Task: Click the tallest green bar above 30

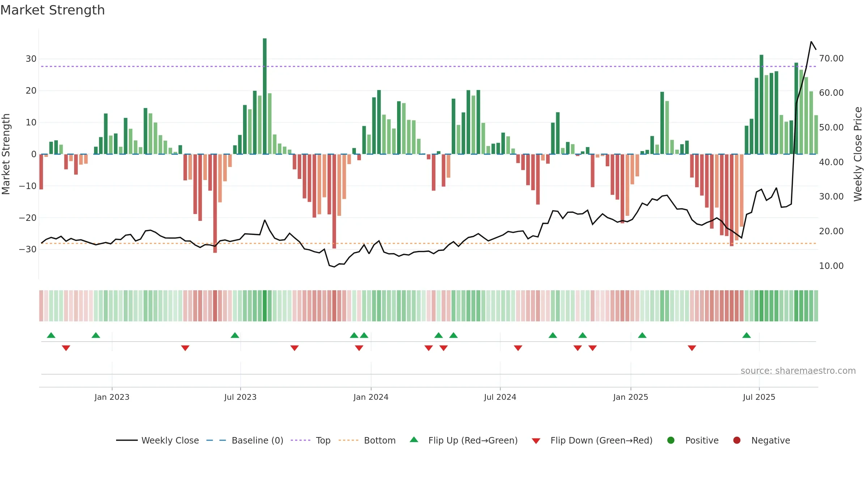Action: [x=265, y=96]
